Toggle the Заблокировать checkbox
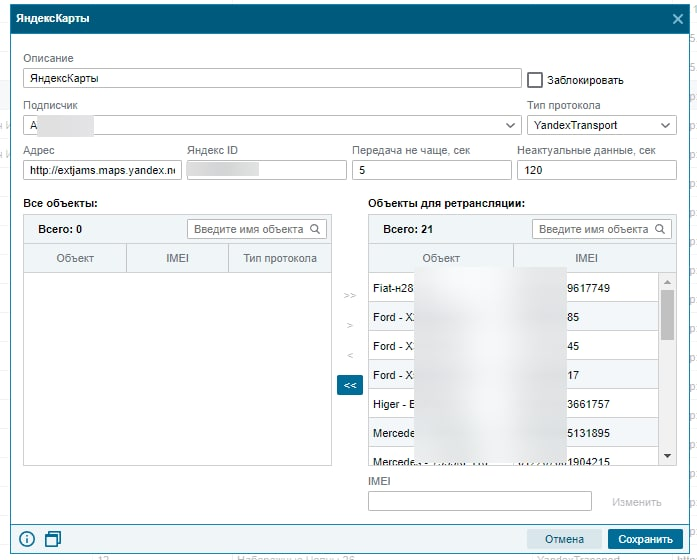This screenshot has height=560, width=697. (x=535, y=80)
